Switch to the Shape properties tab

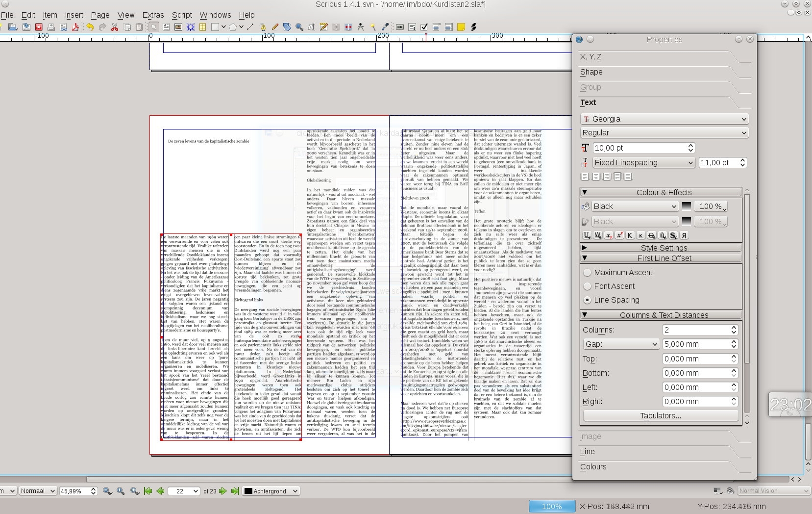click(x=591, y=72)
